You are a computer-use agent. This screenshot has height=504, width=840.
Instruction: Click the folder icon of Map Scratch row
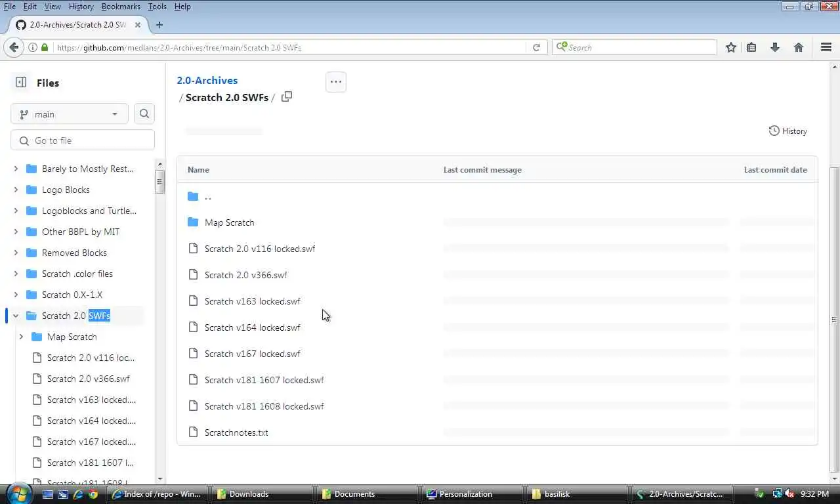[x=193, y=222]
